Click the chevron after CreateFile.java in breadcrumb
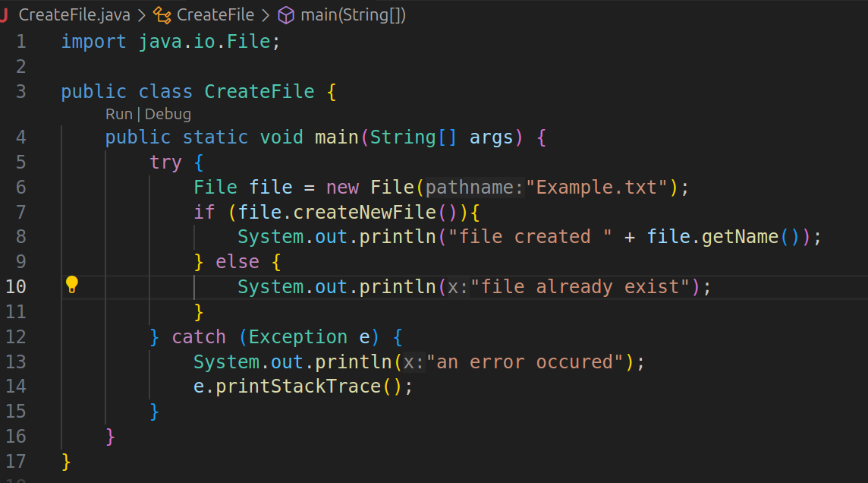This screenshot has width=868, height=483. 141,14
